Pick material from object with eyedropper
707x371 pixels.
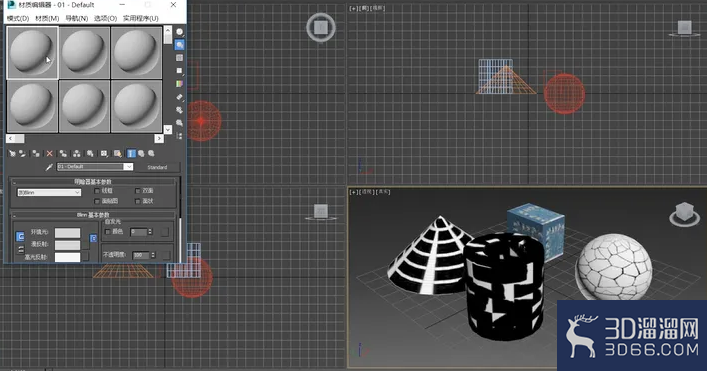[49, 167]
